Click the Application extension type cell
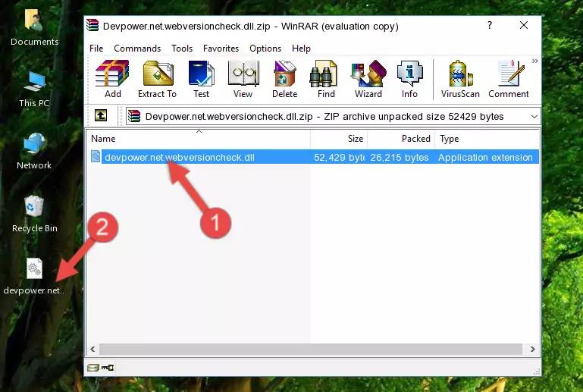Viewport: 583px width, 392px height. click(x=485, y=157)
